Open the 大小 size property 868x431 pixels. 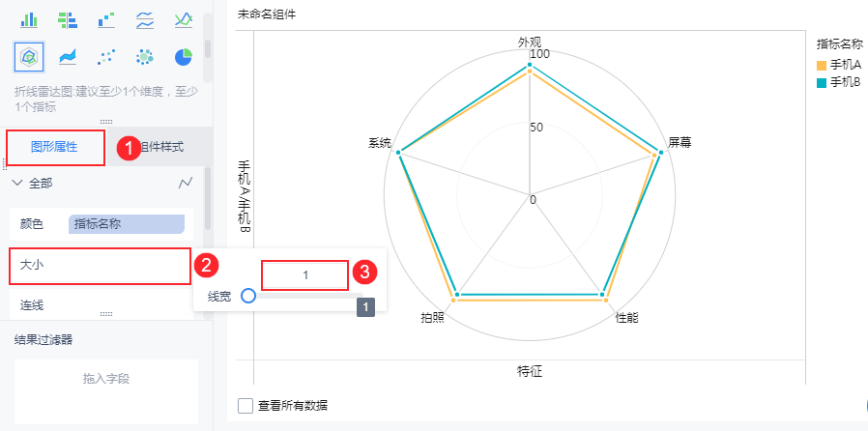99,264
